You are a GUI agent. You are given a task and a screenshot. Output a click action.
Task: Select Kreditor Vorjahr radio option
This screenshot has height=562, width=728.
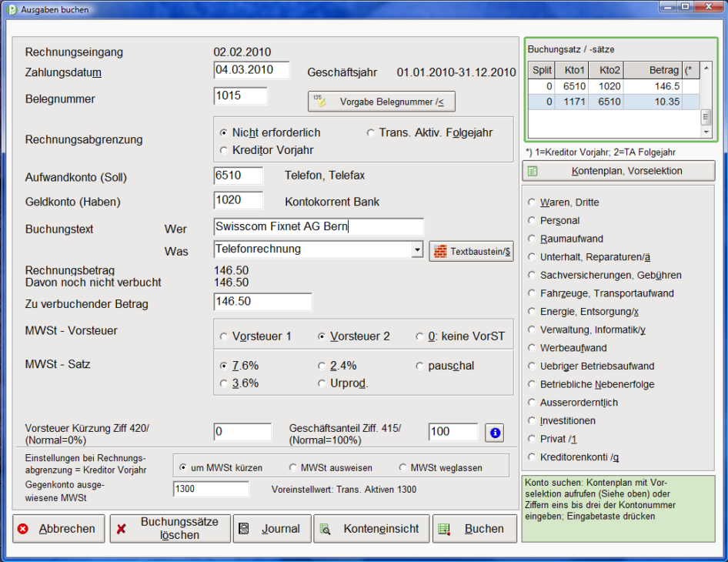pyautogui.click(x=225, y=150)
